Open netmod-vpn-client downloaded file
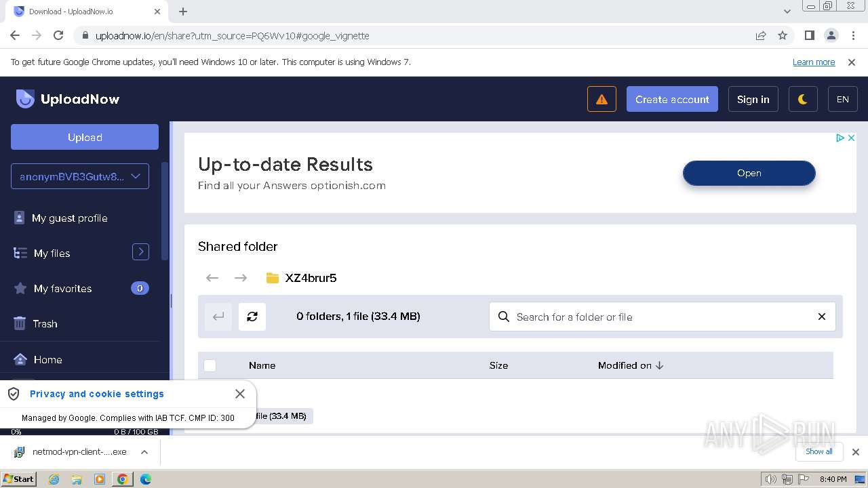868x488 pixels. [79, 452]
